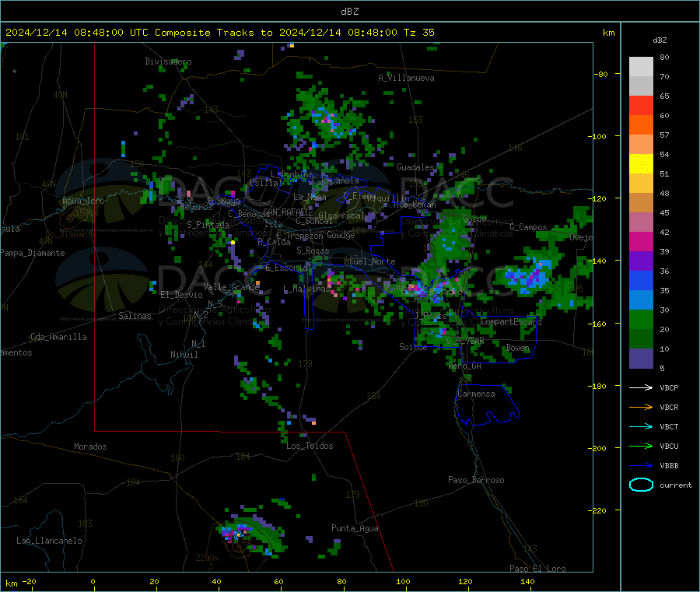Click the Bowen place label
This screenshot has height=592, width=700.
[517, 347]
